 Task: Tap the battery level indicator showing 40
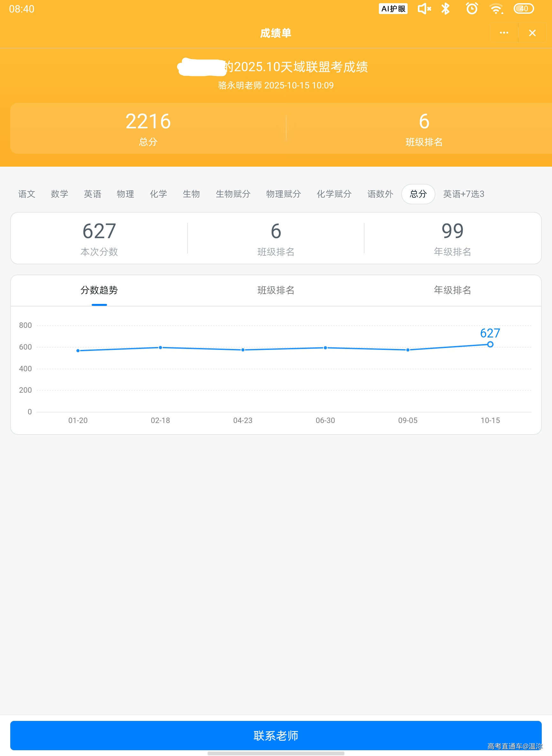coord(523,9)
